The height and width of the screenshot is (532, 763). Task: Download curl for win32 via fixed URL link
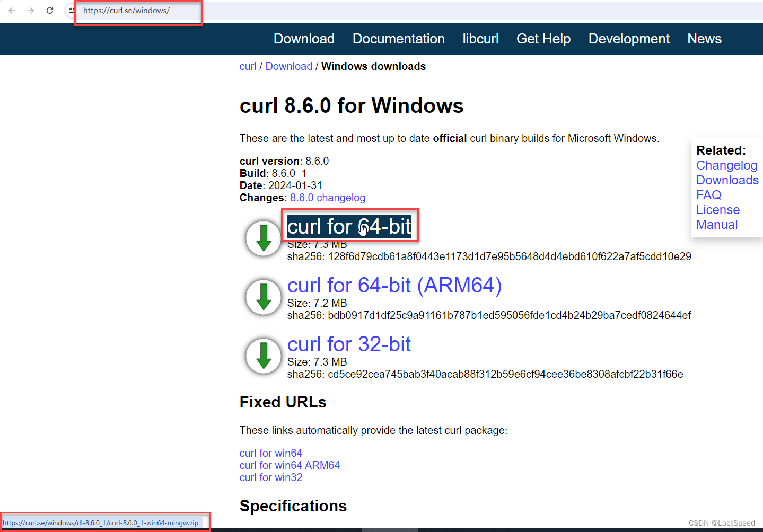[270, 477]
